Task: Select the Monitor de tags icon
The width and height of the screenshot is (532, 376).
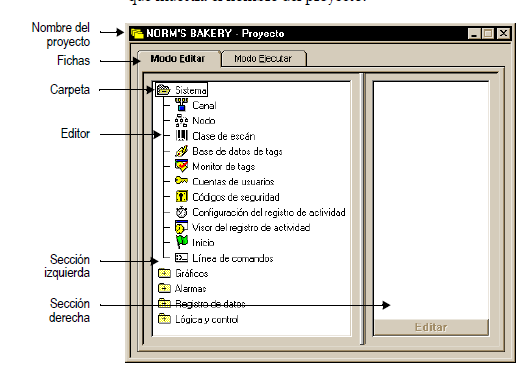Action: click(x=182, y=166)
